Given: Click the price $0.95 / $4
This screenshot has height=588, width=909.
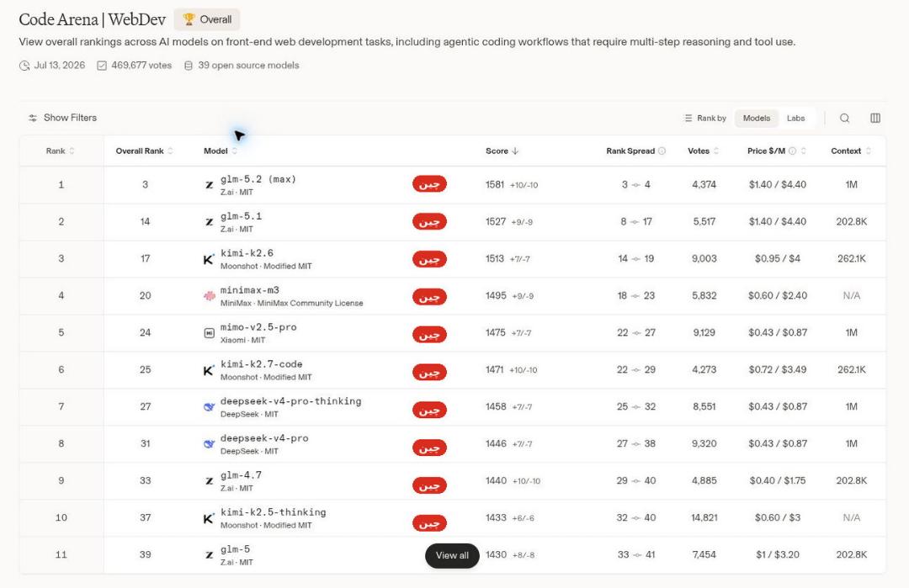Looking at the screenshot, I should [778, 259].
